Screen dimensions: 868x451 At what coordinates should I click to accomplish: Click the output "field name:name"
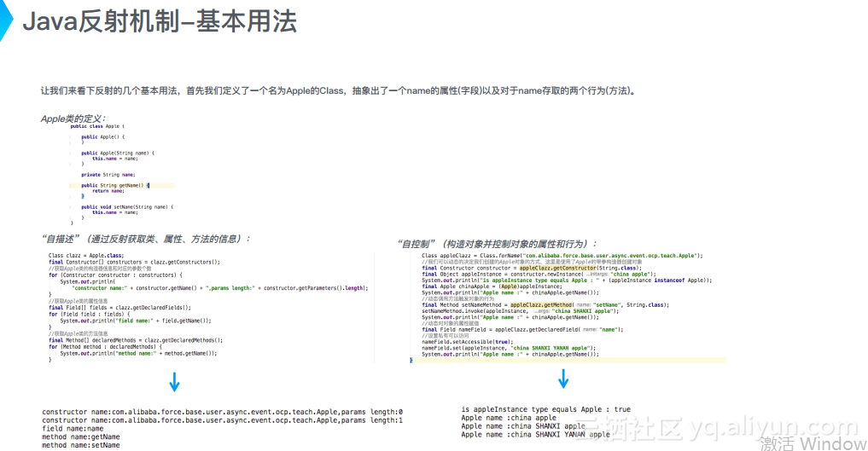[73, 429]
